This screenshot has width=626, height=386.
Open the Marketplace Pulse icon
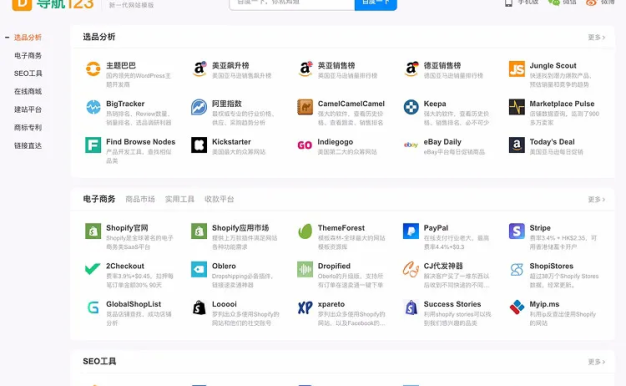517,107
